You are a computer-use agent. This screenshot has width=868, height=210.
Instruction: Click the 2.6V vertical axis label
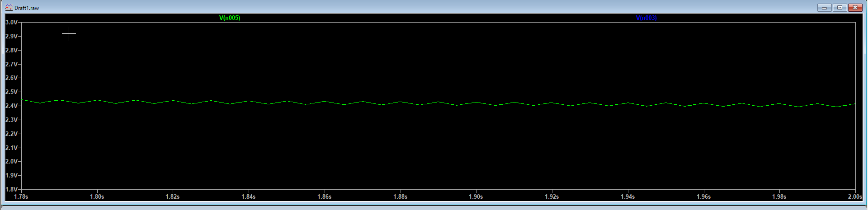point(11,78)
